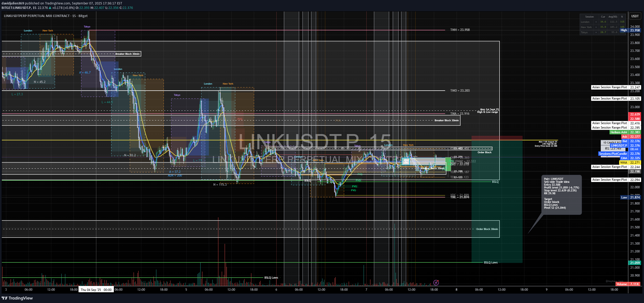Click Asian Session Range:Plot 23.105 label
Image resolution: width=644 pixels, height=303 pixels.
pos(616,98)
